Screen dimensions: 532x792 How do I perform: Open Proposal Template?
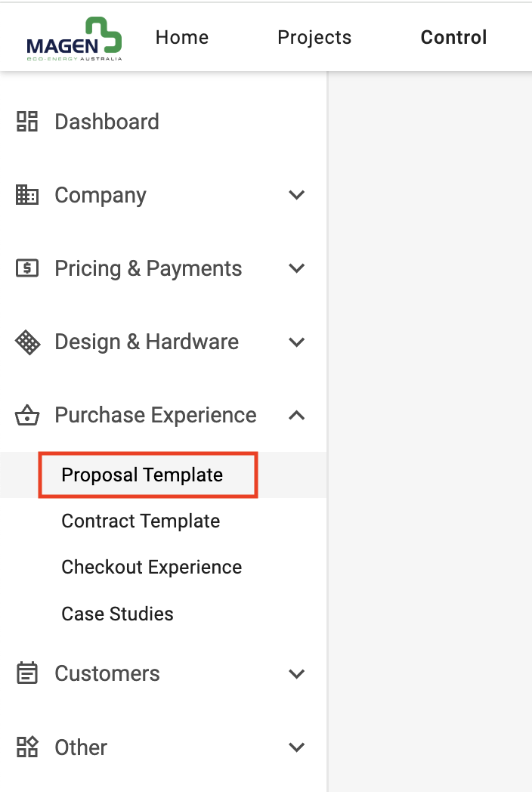click(x=142, y=475)
